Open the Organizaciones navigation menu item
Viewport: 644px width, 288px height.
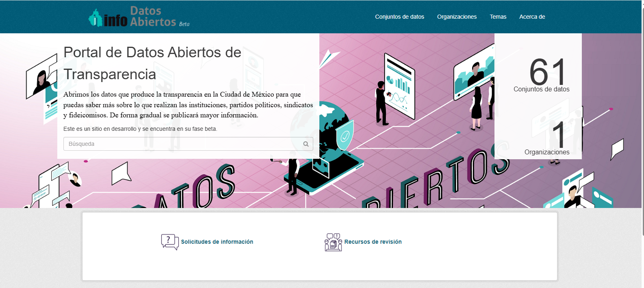click(x=457, y=17)
